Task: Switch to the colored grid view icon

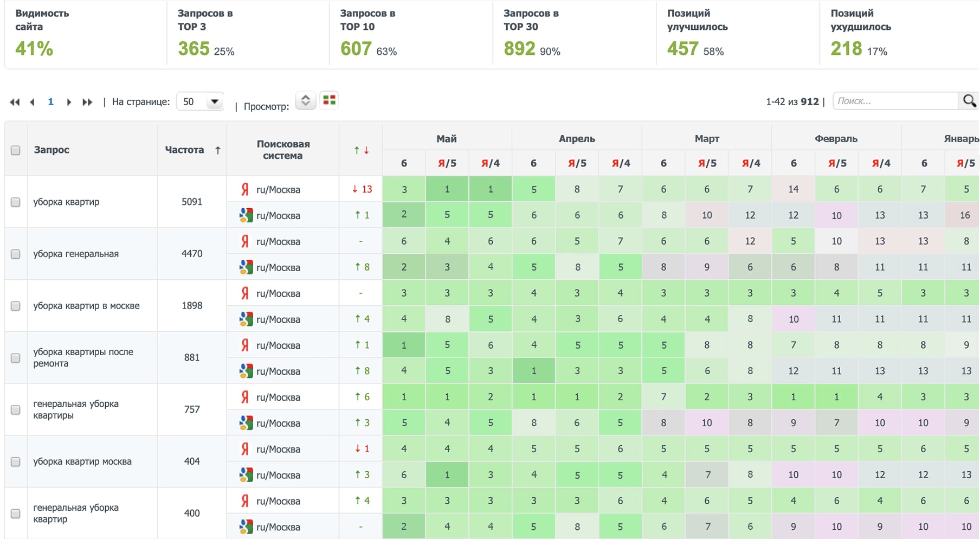Action: coord(329,100)
